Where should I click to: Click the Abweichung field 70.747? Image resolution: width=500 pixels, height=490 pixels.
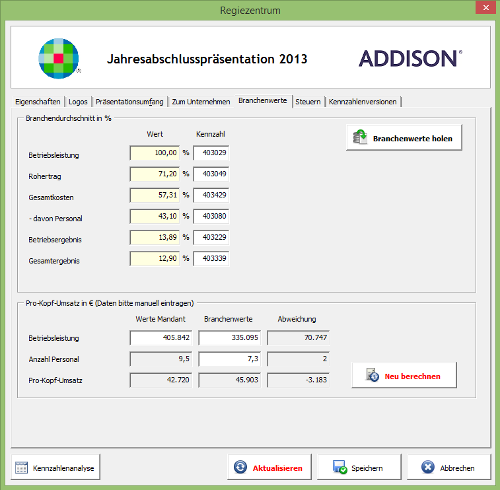(298, 338)
